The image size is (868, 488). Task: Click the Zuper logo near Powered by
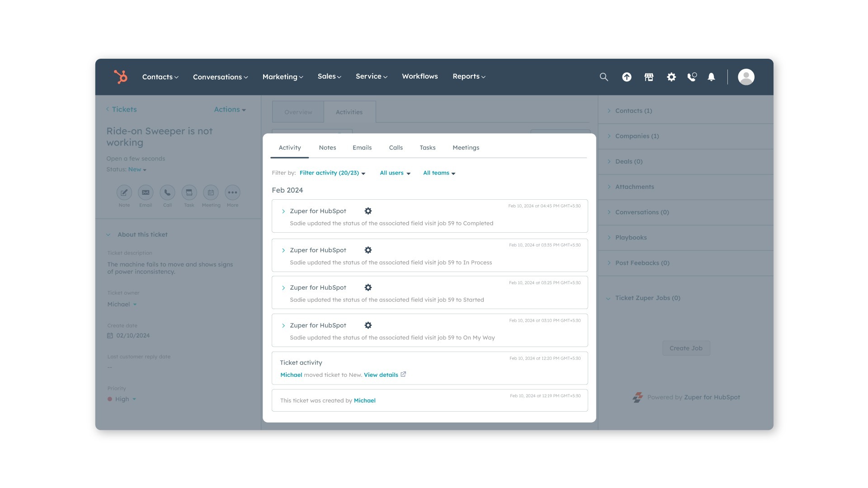pos(637,397)
